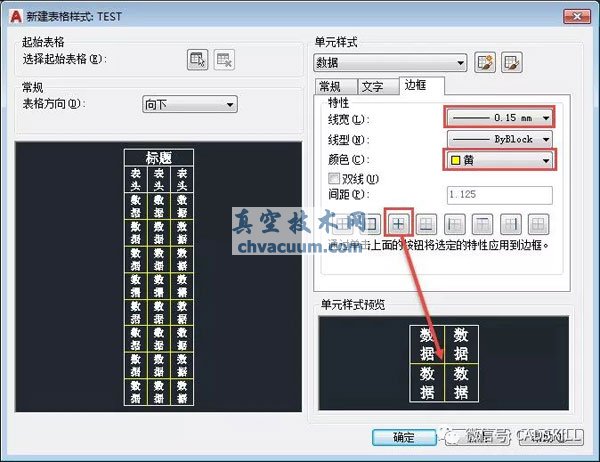
Task: Click the 特性 group heading
Action: pos(338,103)
